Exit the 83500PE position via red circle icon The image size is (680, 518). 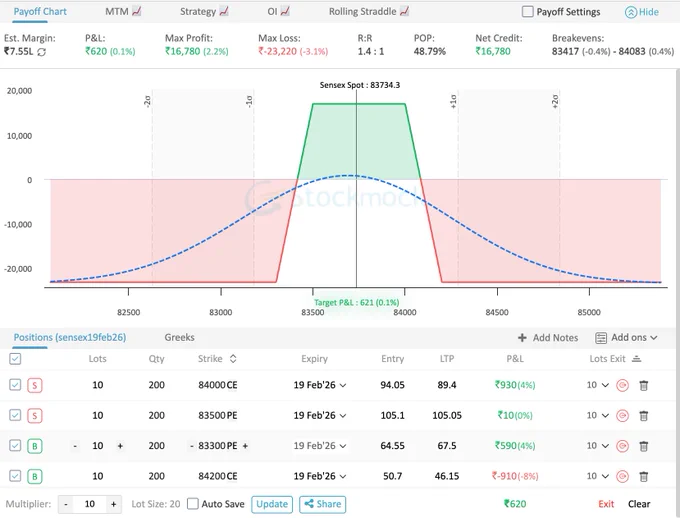(622, 416)
